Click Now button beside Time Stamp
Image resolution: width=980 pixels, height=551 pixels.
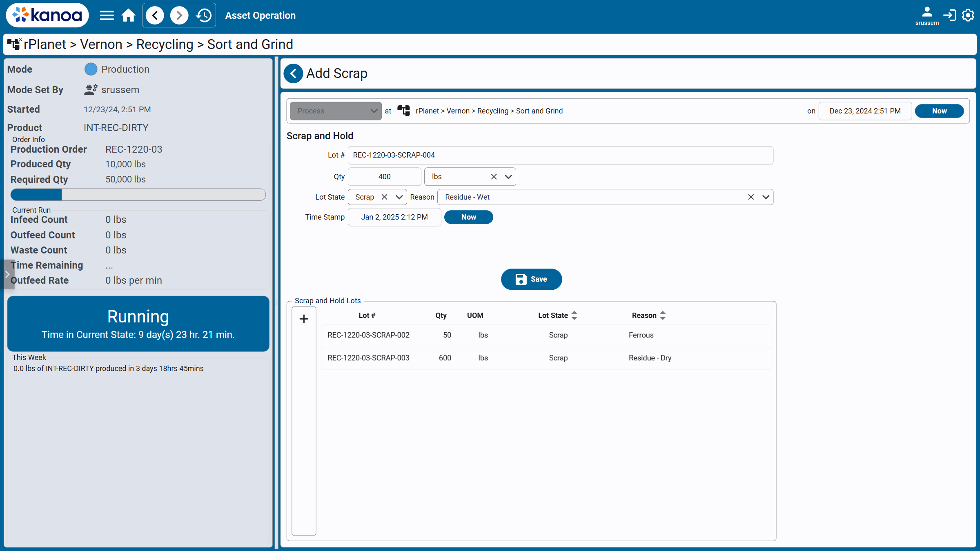pyautogui.click(x=468, y=217)
